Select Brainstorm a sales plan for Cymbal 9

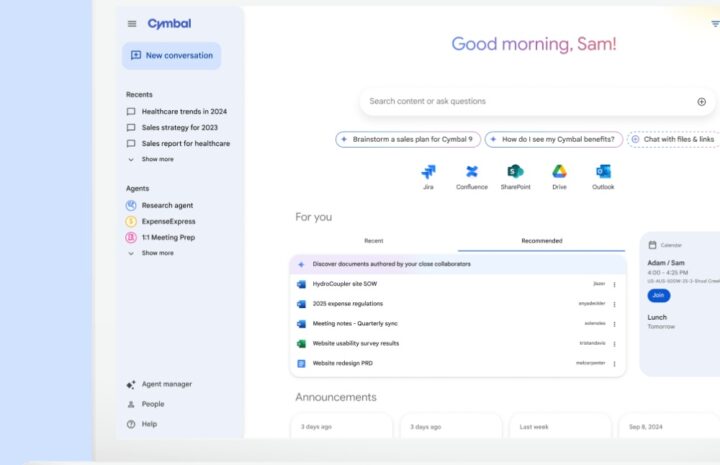(x=408, y=139)
